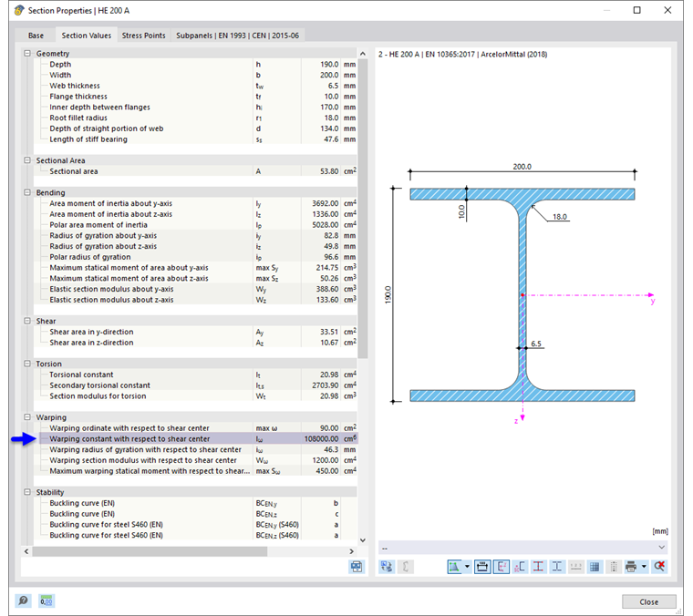Toggle the shear center display icon
This screenshot has height=616, width=693.
[x=520, y=566]
